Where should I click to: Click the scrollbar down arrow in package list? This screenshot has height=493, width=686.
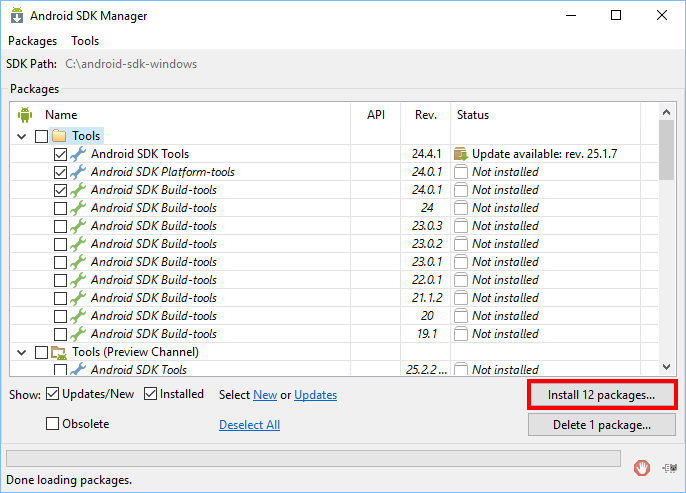pyautogui.click(x=666, y=367)
